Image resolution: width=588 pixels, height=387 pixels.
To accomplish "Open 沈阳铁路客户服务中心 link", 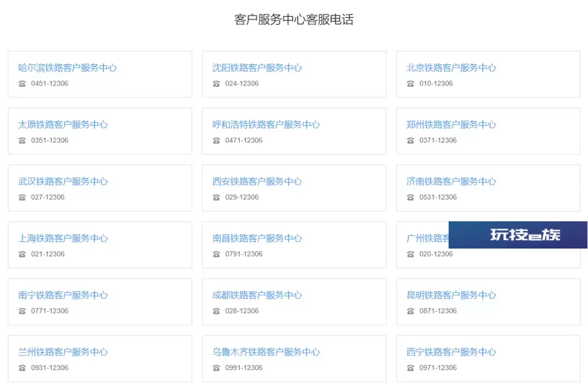I will [257, 68].
